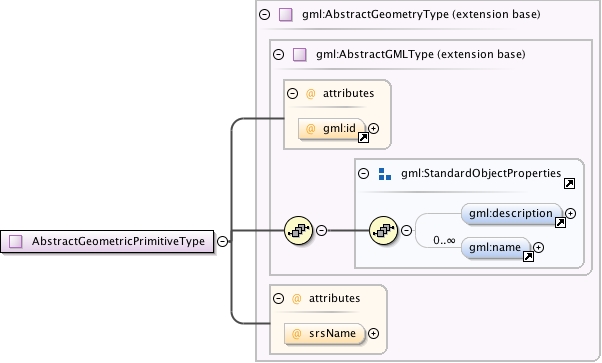The image size is (602, 363).
Task: Click the AbstractGeometricPrimitiveType complex type icon
Action: point(16,241)
